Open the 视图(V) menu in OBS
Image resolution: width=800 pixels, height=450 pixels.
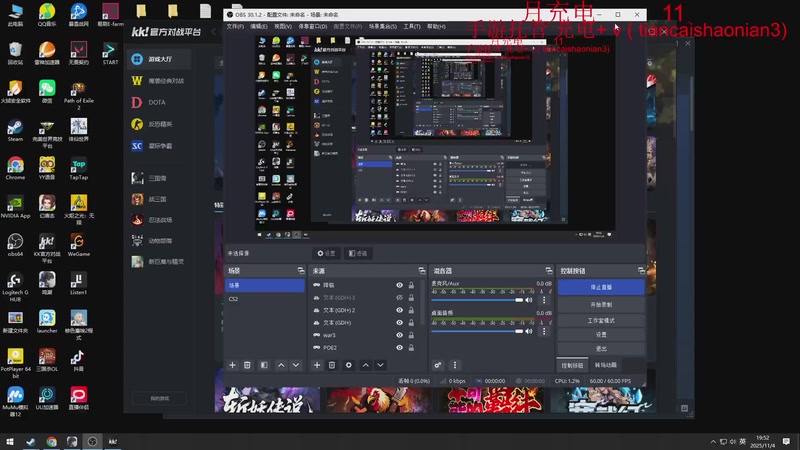pos(283,27)
